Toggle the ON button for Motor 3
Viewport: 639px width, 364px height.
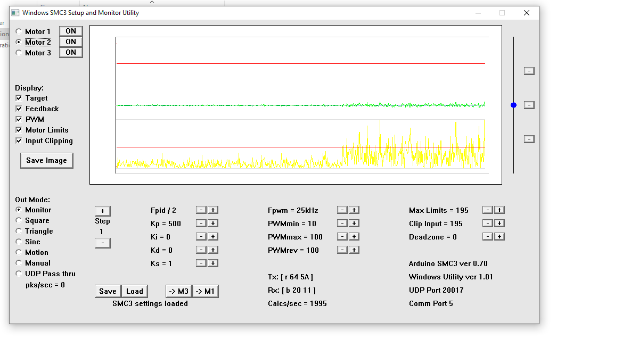click(x=71, y=52)
